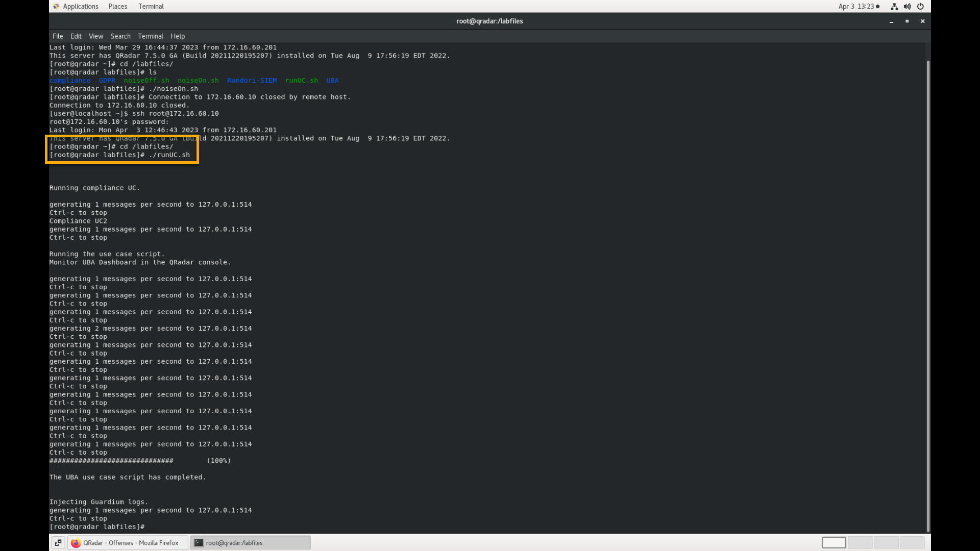Open the View menu
This screenshot has height=551, width=980.
(x=95, y=36)
